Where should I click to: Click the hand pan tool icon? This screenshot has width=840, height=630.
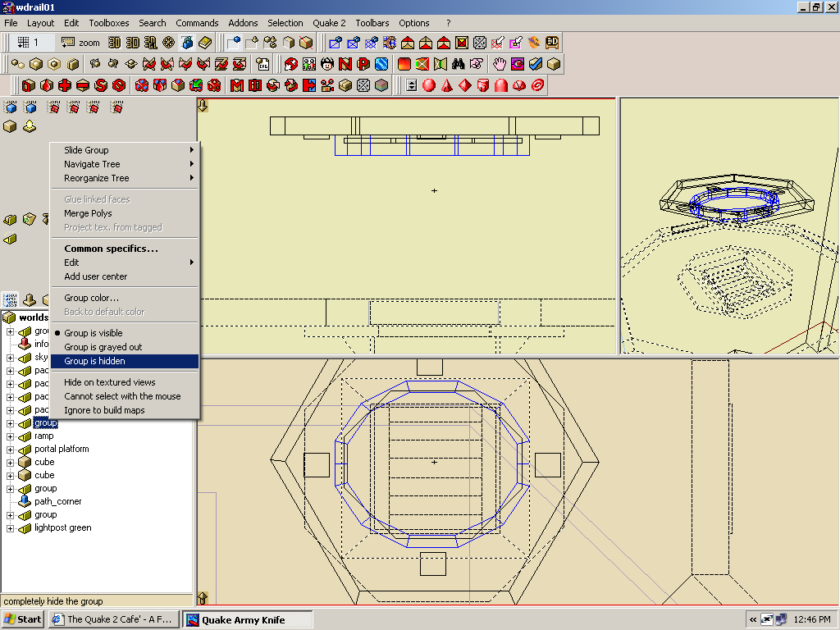coord(499,64)
